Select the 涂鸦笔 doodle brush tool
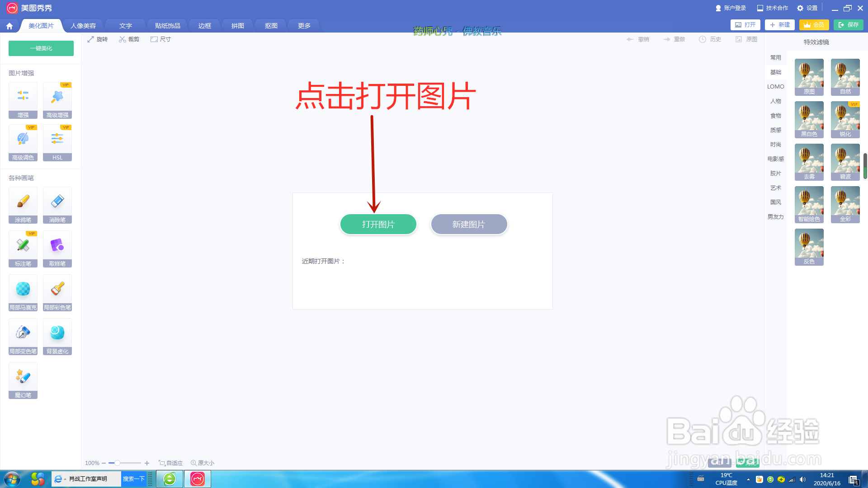868x488 pixels. click(23, 205)
